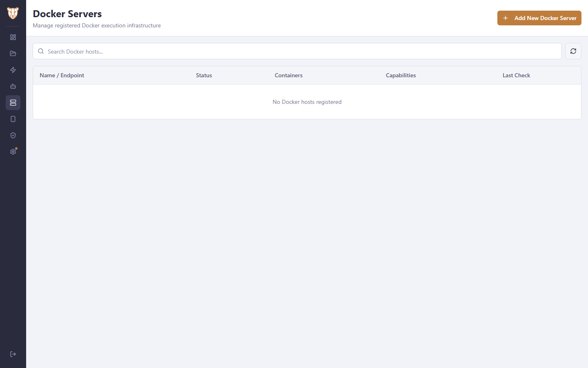Focus the Search Docker hosts field
This screenshot has height=368, width=588.
pyautogui.click(x=297, y=51)
